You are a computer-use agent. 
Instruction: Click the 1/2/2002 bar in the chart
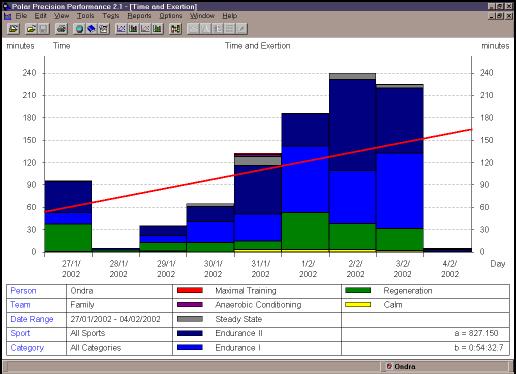[305, 182]
